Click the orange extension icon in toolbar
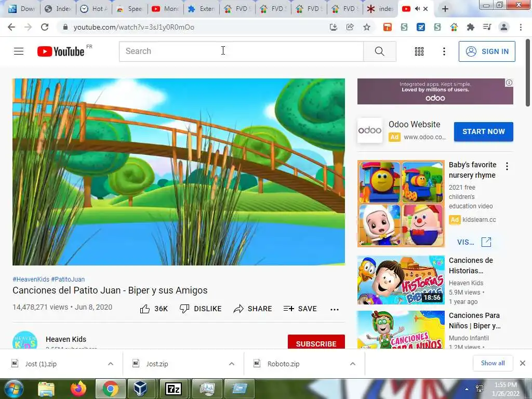 tap(388, 27)
